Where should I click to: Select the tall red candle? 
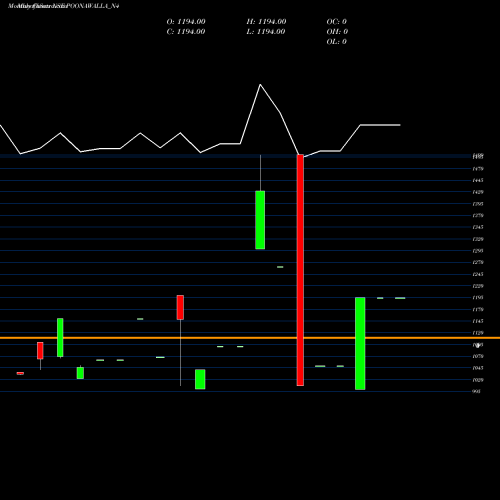tap(300, 270)
